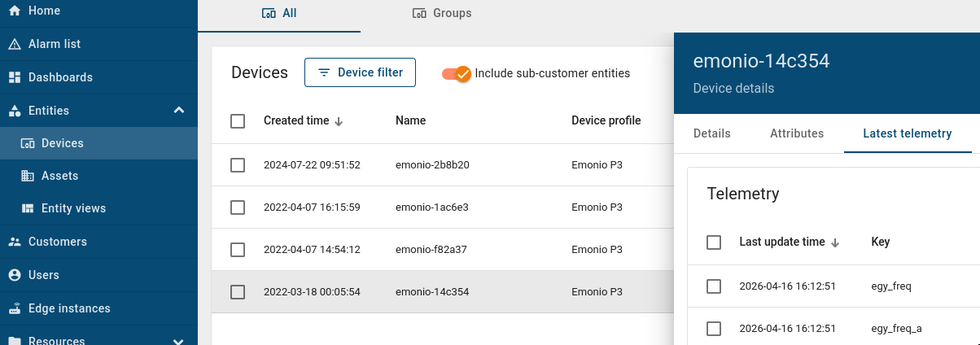980x345 pixels.
Task: Click the Assets building icon
Action: click(x=28, y=176)
